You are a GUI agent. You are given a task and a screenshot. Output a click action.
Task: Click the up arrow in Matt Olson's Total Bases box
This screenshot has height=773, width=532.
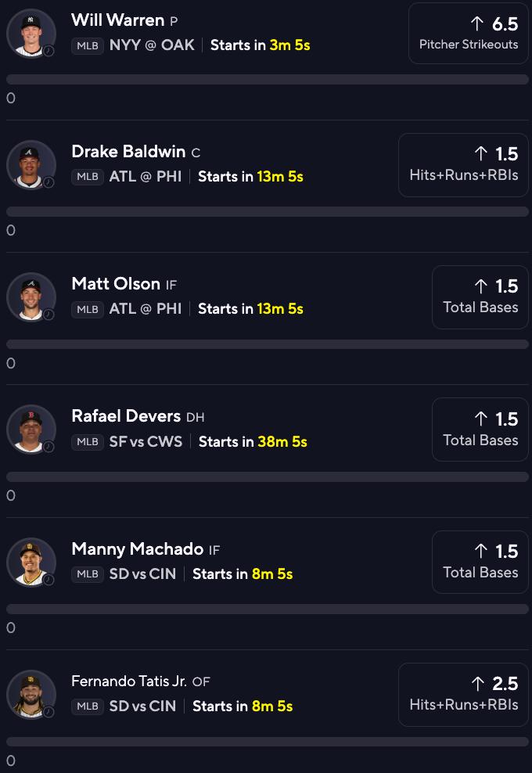click(x=481, y=286)
